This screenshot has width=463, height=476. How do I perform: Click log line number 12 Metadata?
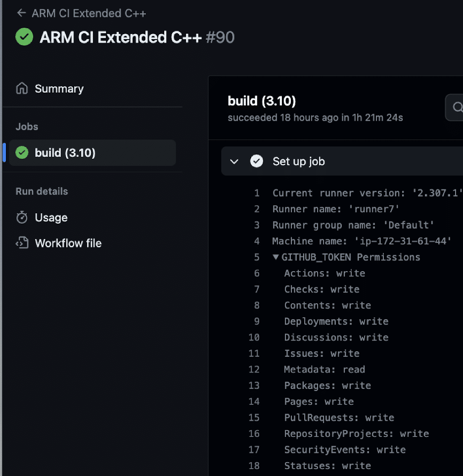(254, 370)
